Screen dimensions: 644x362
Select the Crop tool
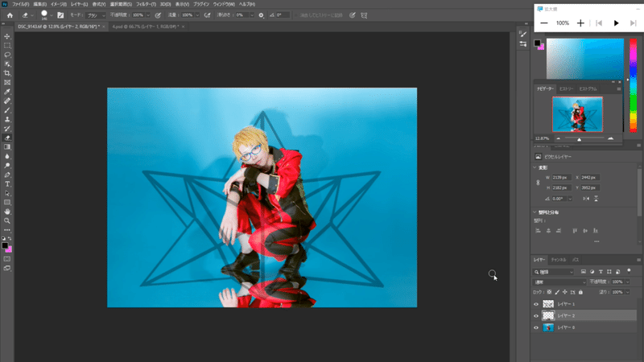tap(7, 73)
